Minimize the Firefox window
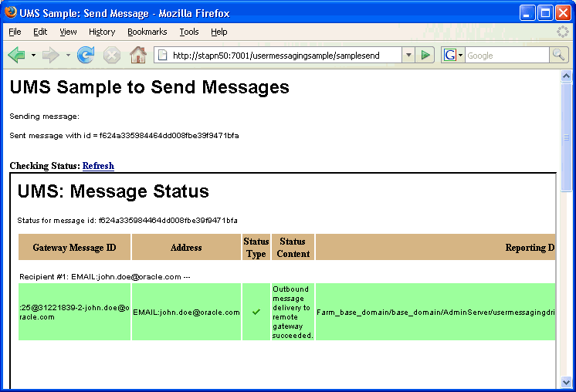This screenshot has height=392, width=576. pyautogui.click(x=527, y=13)
